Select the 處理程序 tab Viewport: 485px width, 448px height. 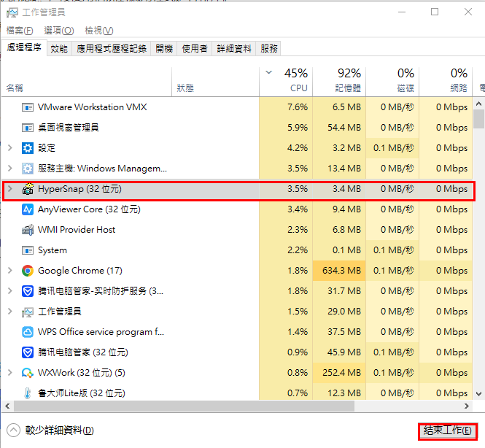click(24, 47)
